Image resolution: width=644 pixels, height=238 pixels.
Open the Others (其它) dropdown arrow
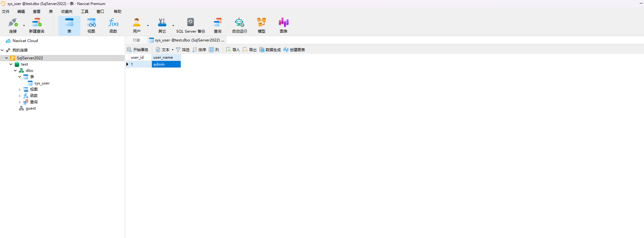click(173, 25)
